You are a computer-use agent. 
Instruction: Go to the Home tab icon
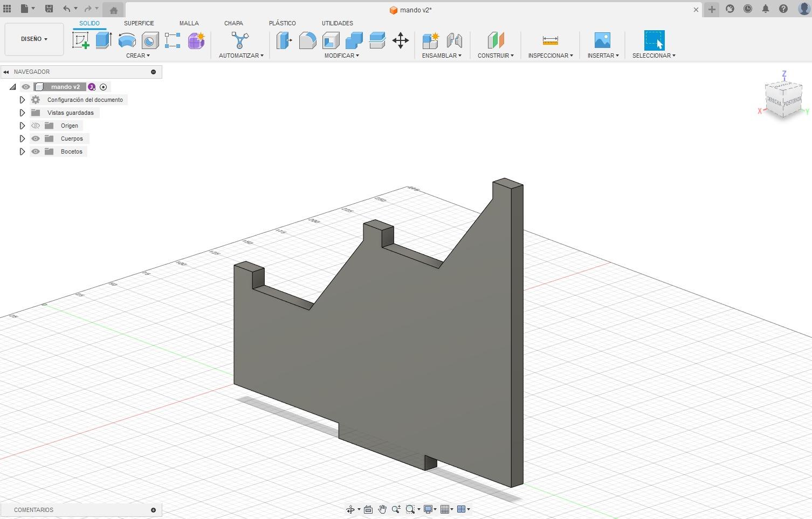pos(113,10)
